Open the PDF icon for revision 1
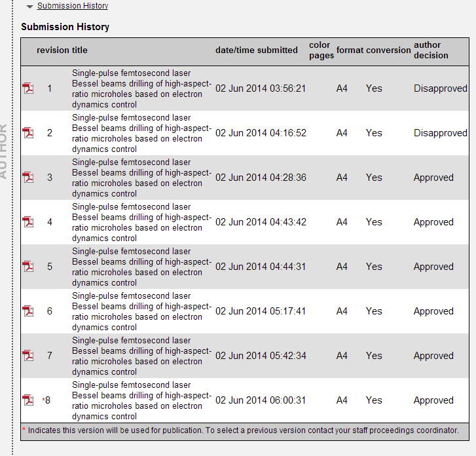476x456 pixels. click(x=28, y=88)
